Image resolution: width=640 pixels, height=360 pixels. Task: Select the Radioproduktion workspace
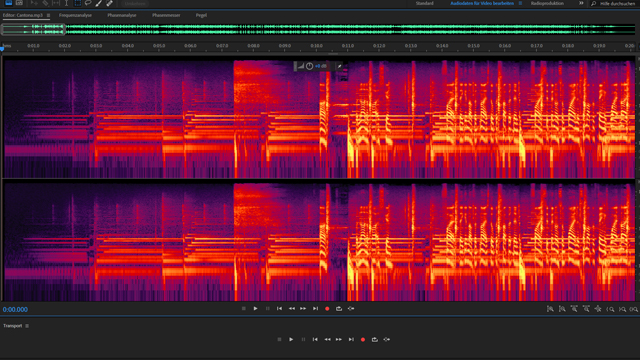tap(547, 3)
